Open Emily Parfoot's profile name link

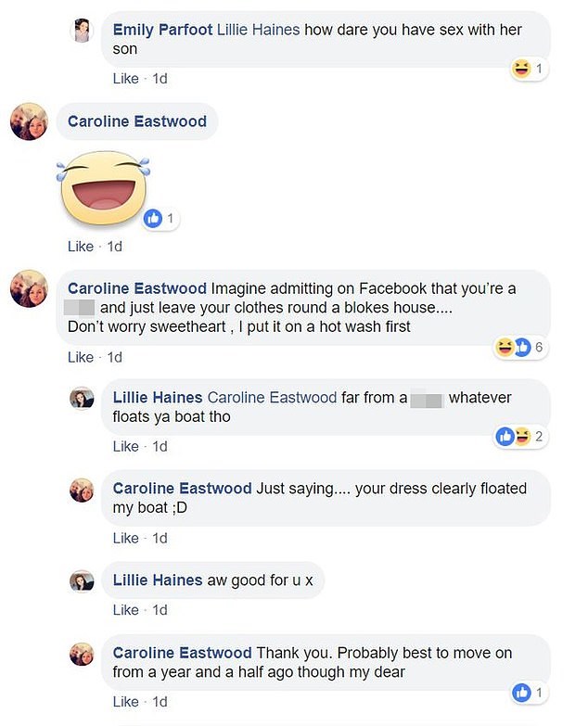(161, 30)
